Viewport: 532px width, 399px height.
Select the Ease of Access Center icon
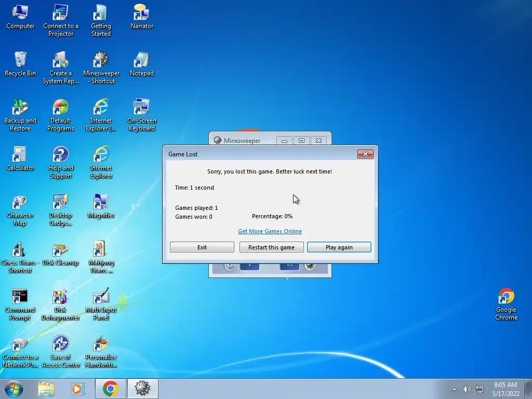(61, 352)
